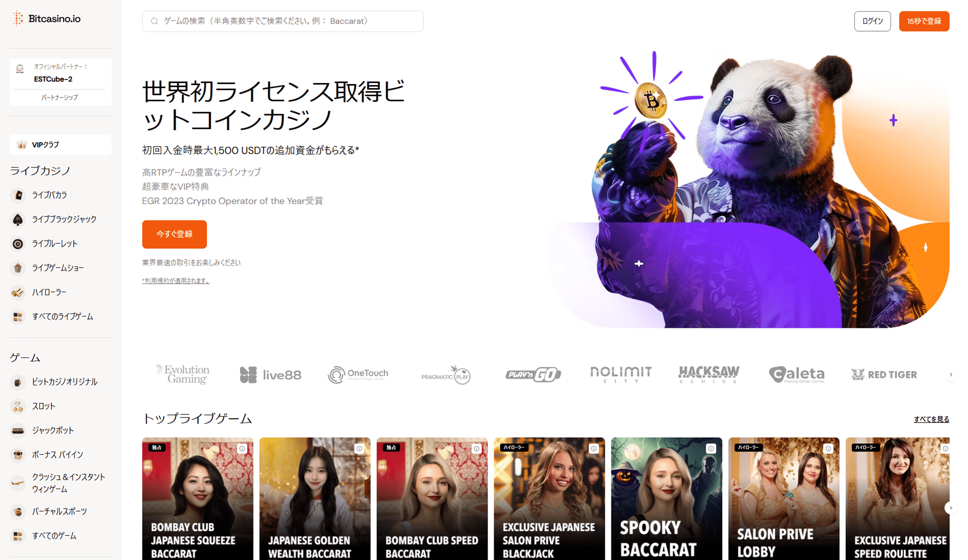Image resolution: width=968 pixels, height=560 pixels.
Task: Click the ライブゲームショー icon
Action: (x=18, y=268)
